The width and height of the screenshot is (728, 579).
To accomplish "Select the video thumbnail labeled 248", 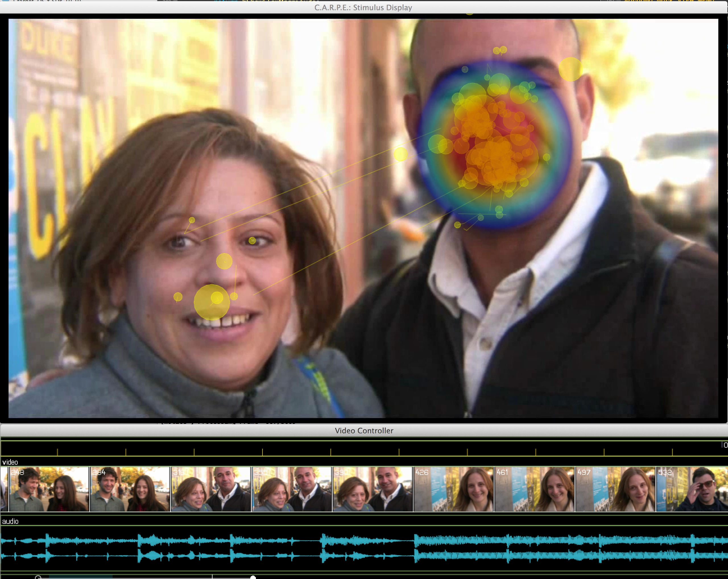I will [x=49, y=489].
